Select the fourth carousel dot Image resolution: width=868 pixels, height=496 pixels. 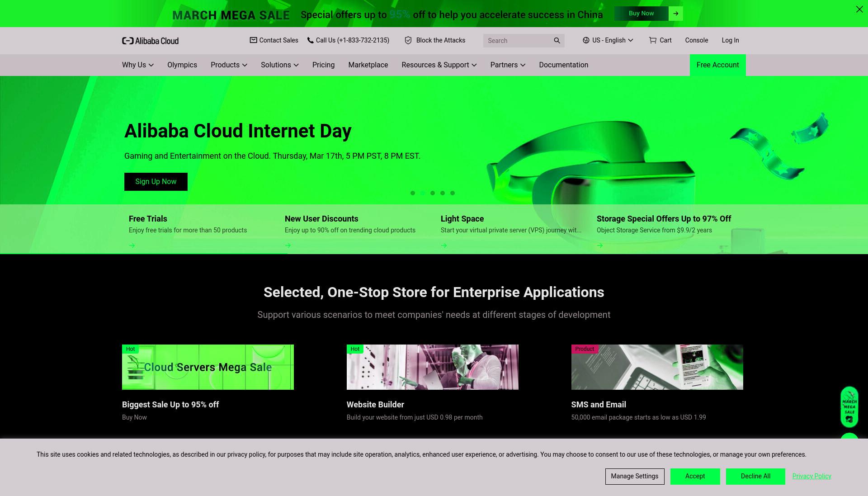click(442, 193)
